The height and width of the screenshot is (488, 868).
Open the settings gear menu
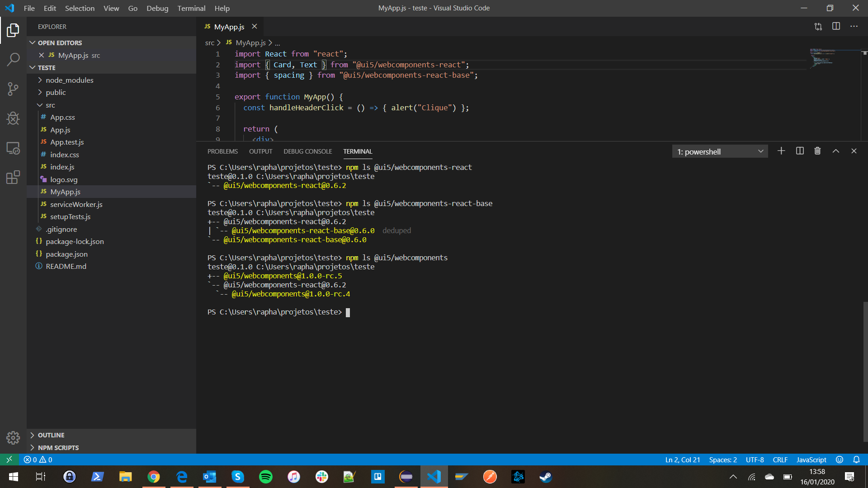pyautogui.click(x=13, y=437)
